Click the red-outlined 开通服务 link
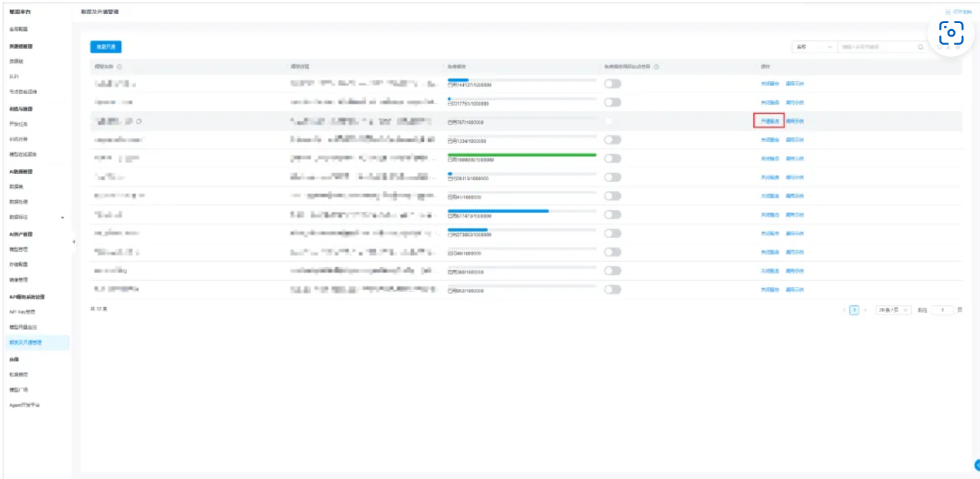 pos(769,121)
